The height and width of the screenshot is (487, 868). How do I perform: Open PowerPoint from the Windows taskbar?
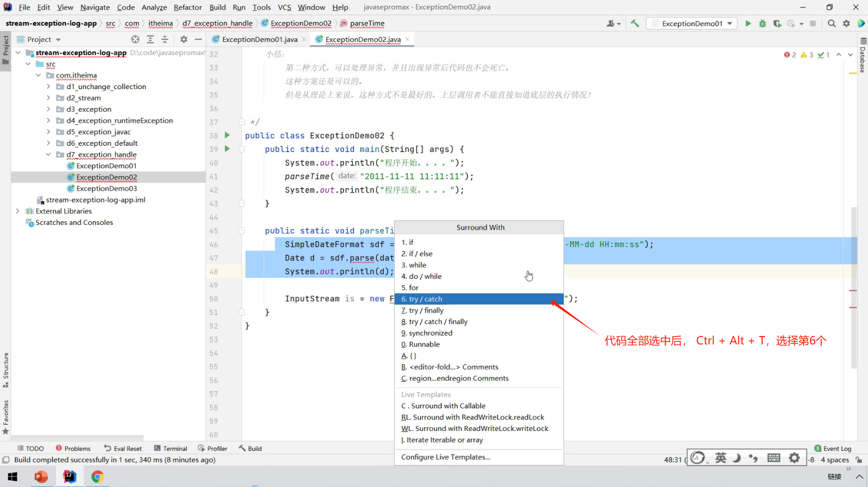pos(41,477)
